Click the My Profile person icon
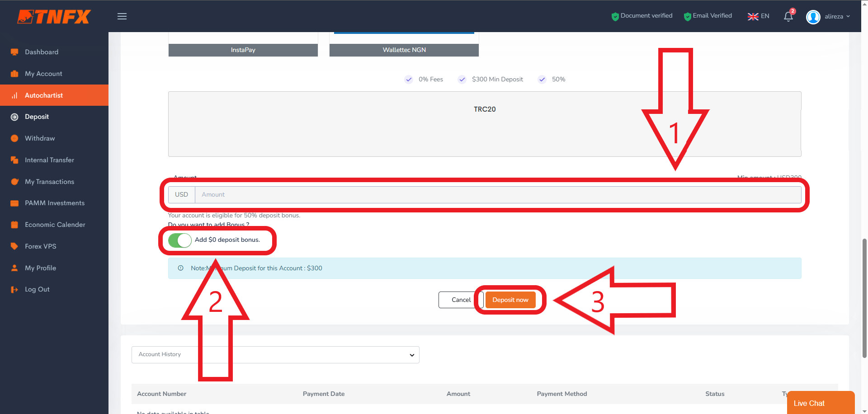 [14, 268]
